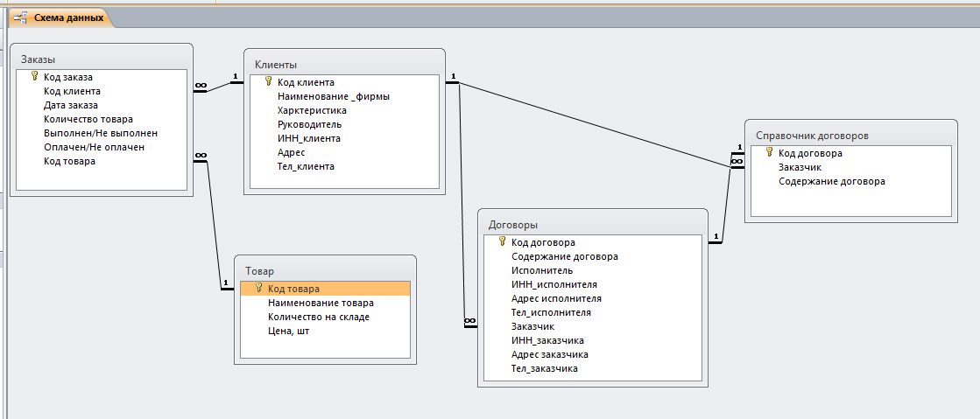The height and width of the screenshot is (419, 980).
Task: Switch to the Схема данных tab
Action: click(67, 17)
